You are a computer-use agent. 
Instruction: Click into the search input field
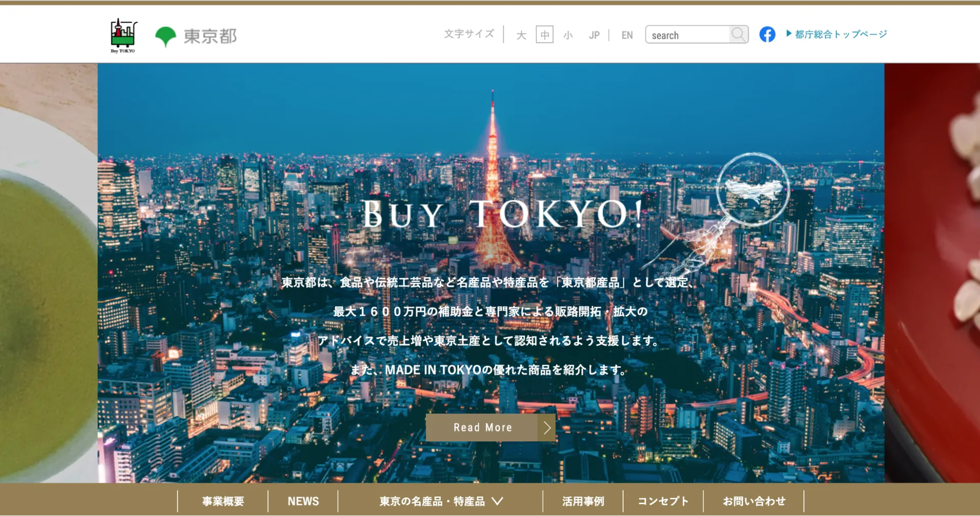pos(688,35)
